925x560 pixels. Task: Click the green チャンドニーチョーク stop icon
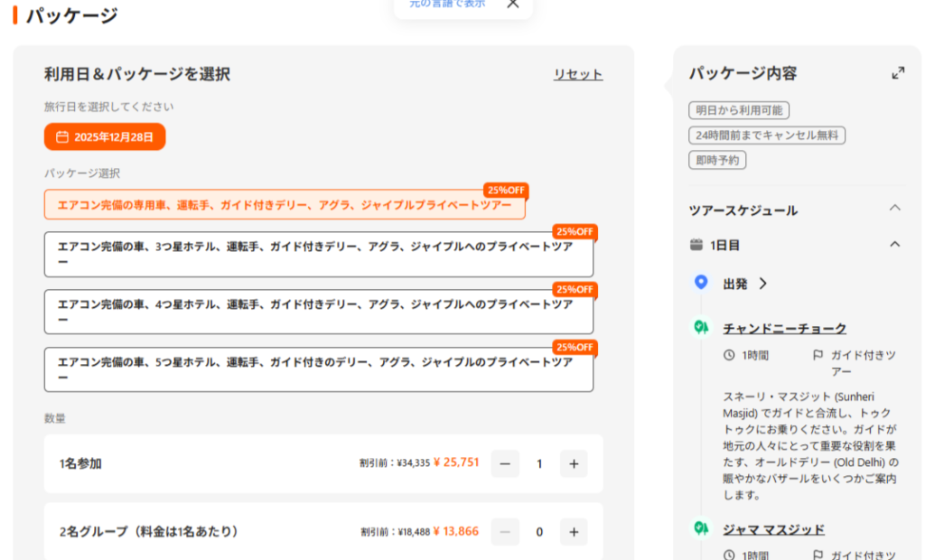click(701, 327)
